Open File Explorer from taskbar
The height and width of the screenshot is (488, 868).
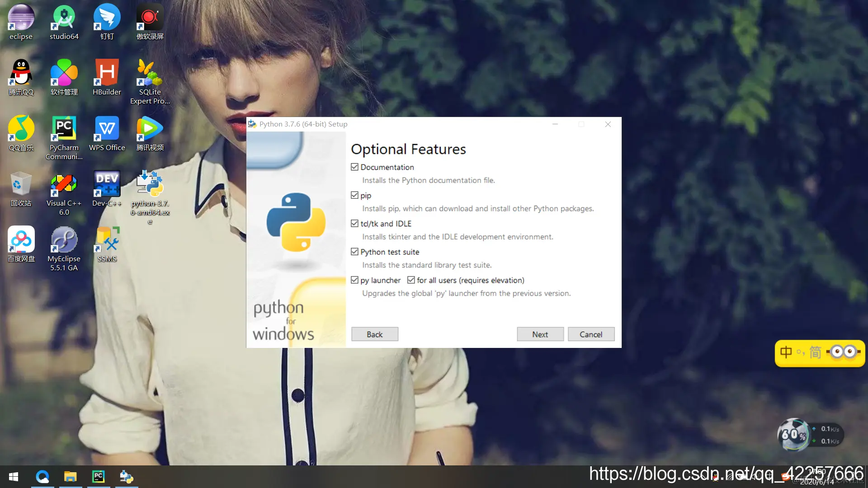point(70,477)
